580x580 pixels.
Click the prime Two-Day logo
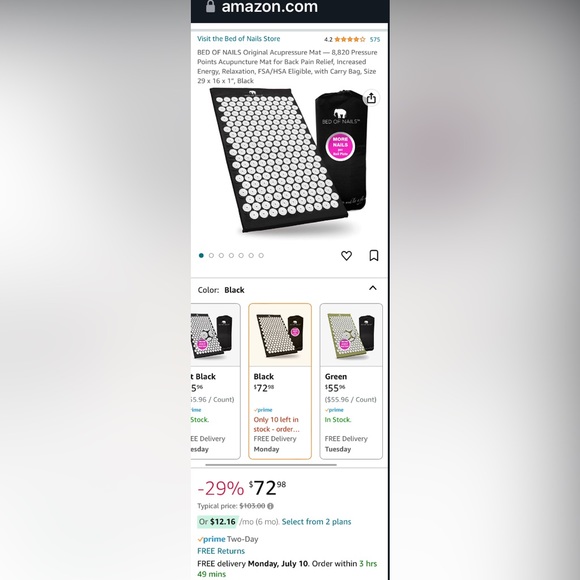211,539
